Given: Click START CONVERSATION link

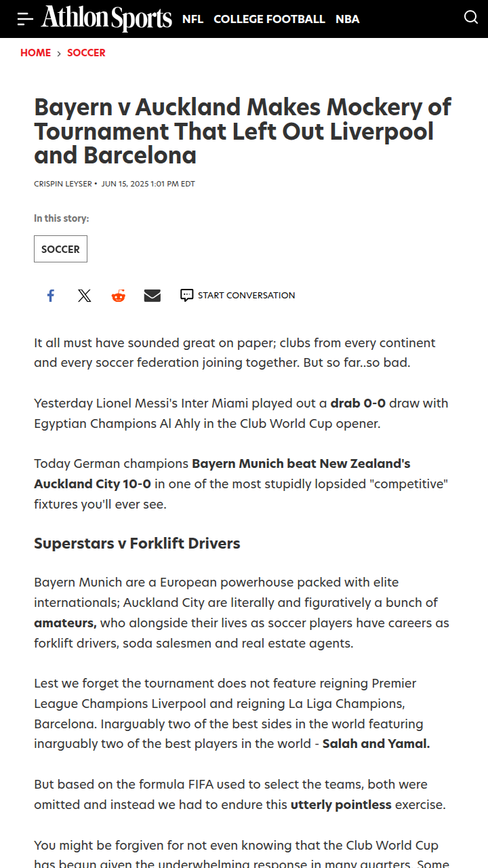Looking at the screenshot, I should tap(246, 296).
